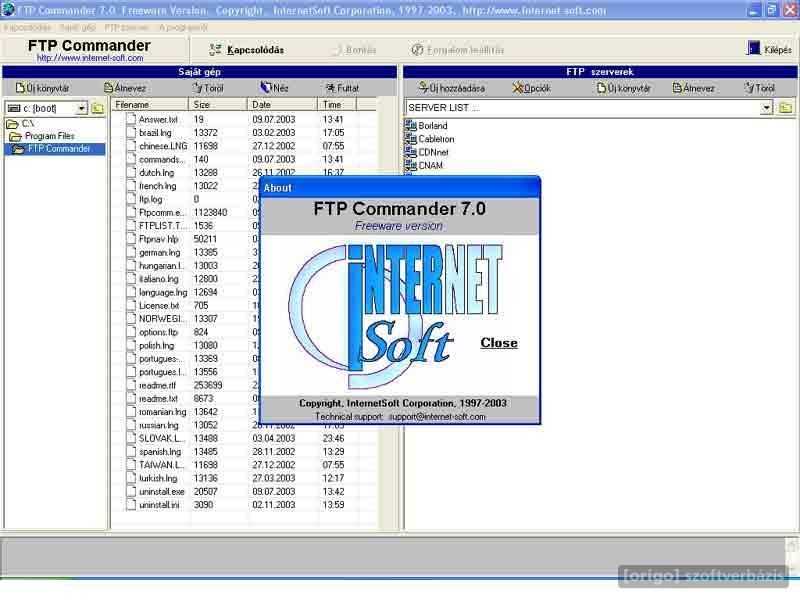
Task: Click folder icon beside SERVER LIST box
Action: (785, 108)
